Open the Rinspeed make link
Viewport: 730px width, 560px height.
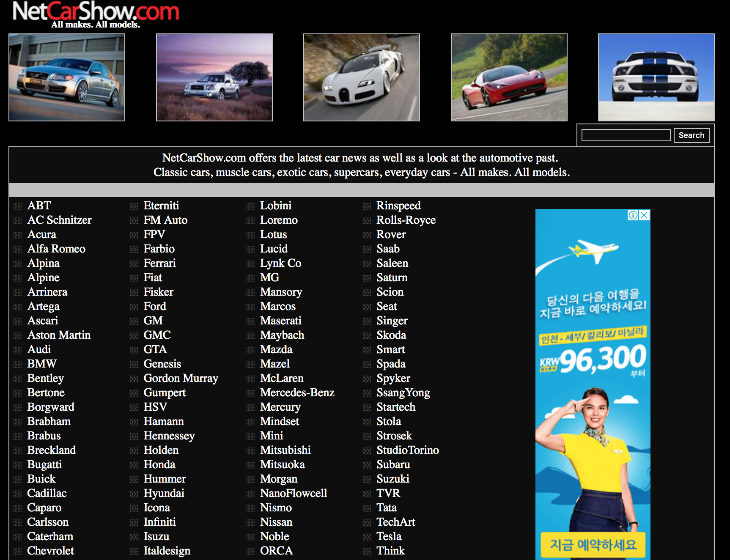(398, 206)
